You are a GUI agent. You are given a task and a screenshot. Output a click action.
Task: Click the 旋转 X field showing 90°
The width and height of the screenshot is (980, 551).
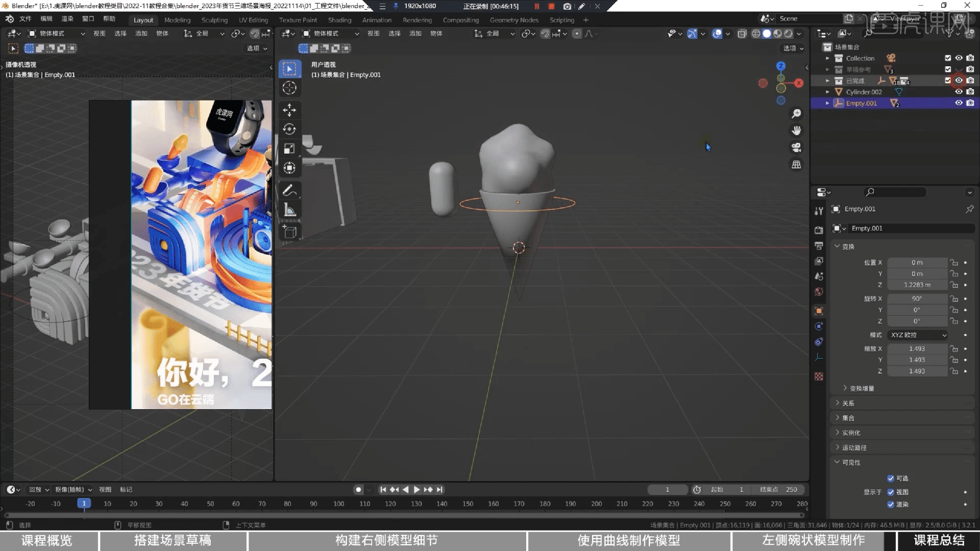pyautogui.click(x=917, y=299)
